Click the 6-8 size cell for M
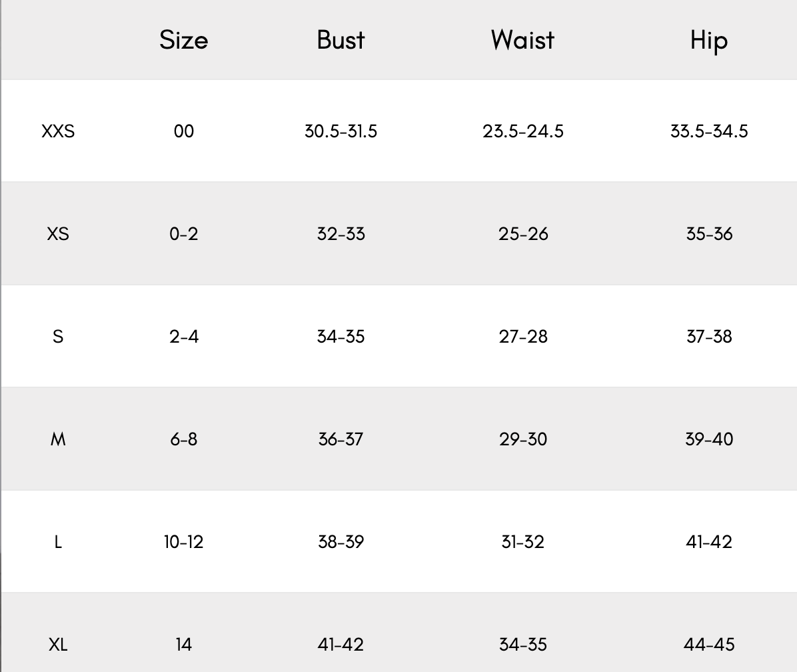 (183, 439)
